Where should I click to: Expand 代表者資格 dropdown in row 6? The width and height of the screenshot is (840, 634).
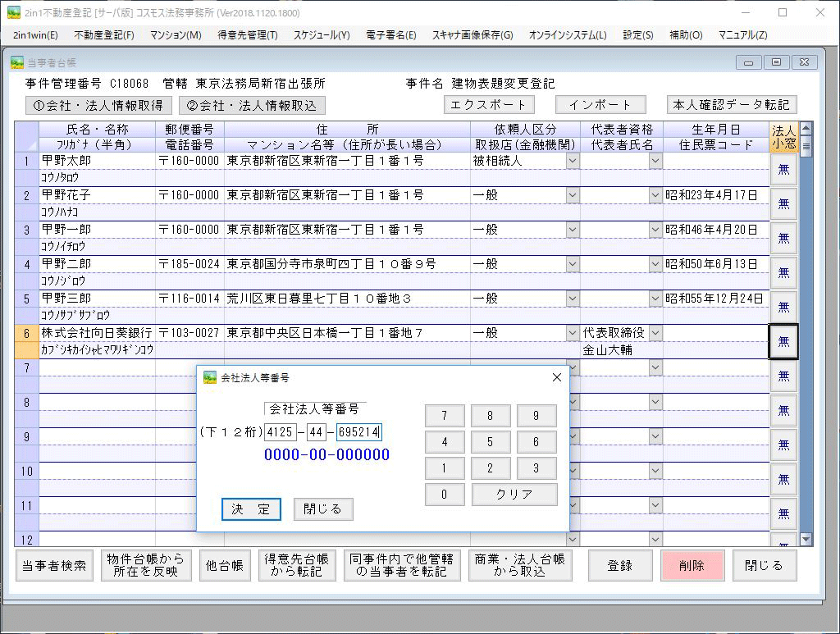coord(655,333)
